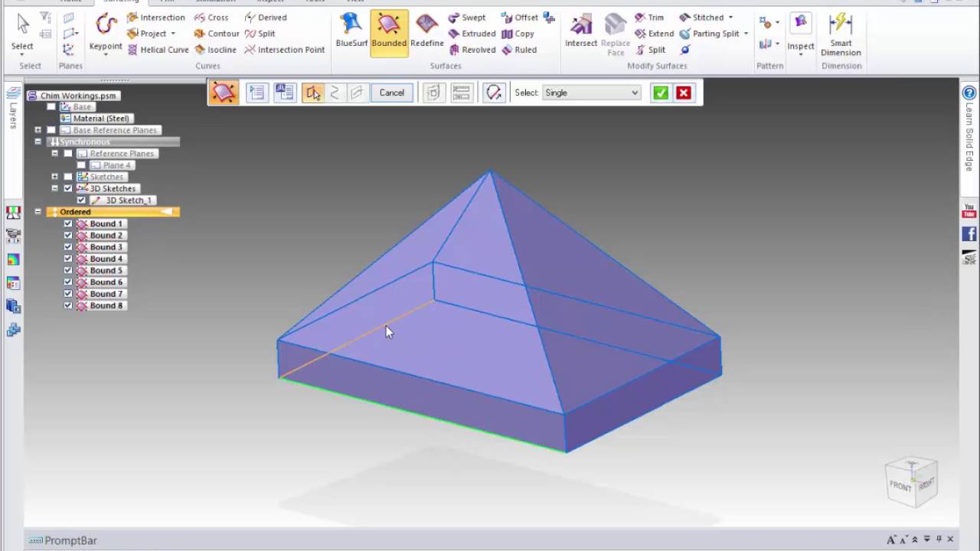Pick the Intersection Point command

pyautogui.click(x=284, y=50)
